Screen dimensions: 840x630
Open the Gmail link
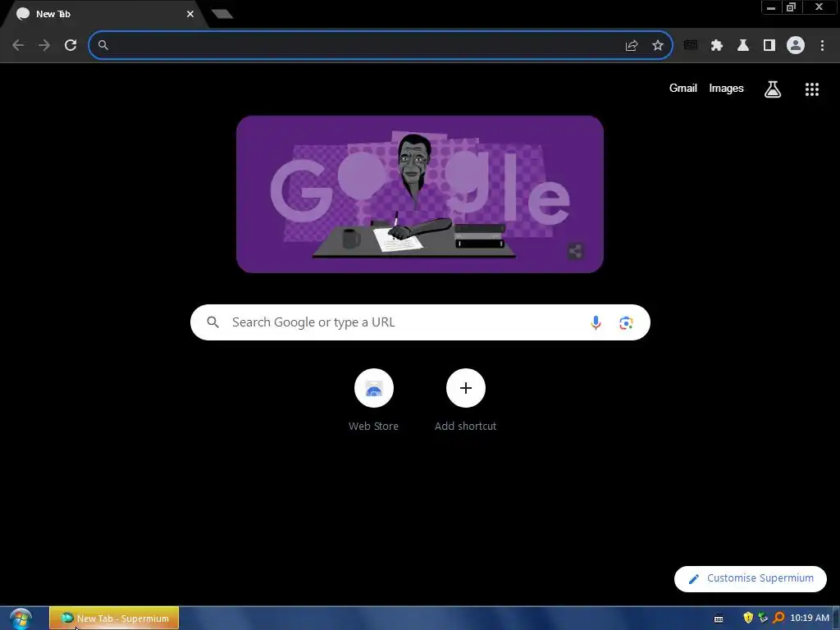[683, 89]
